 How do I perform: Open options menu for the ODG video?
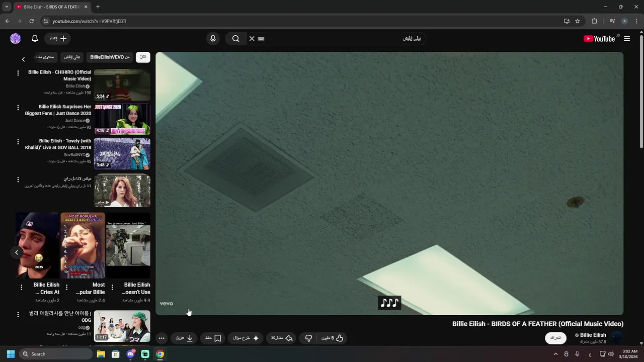(18, 314)
